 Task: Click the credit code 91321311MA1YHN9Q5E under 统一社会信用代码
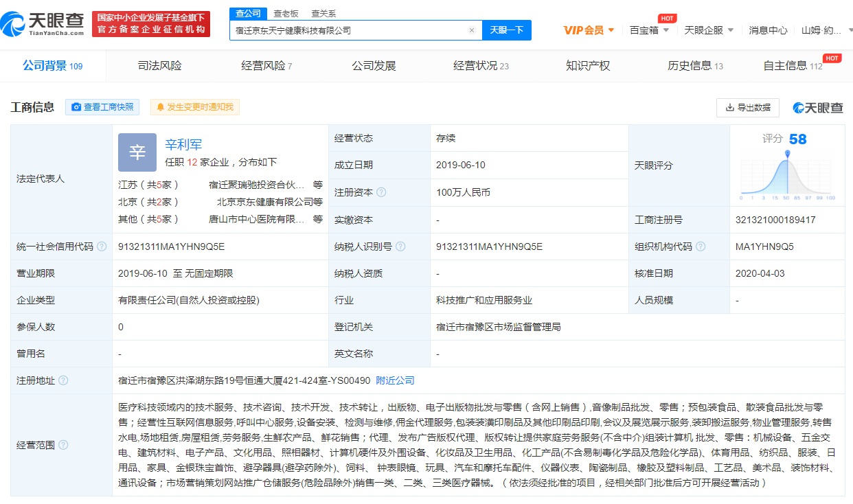point(172,247)
